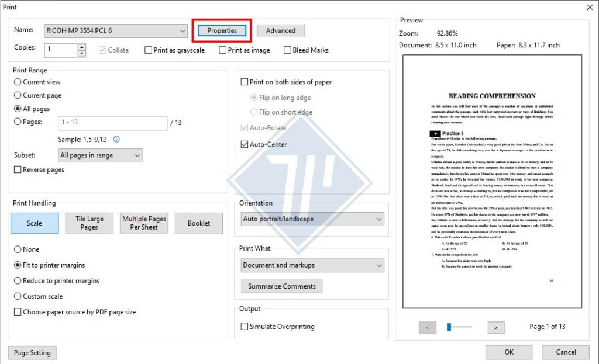Select Multiple Pages Per Sheet handling
This screenshot has height=364, width=599.
point(144,223)
